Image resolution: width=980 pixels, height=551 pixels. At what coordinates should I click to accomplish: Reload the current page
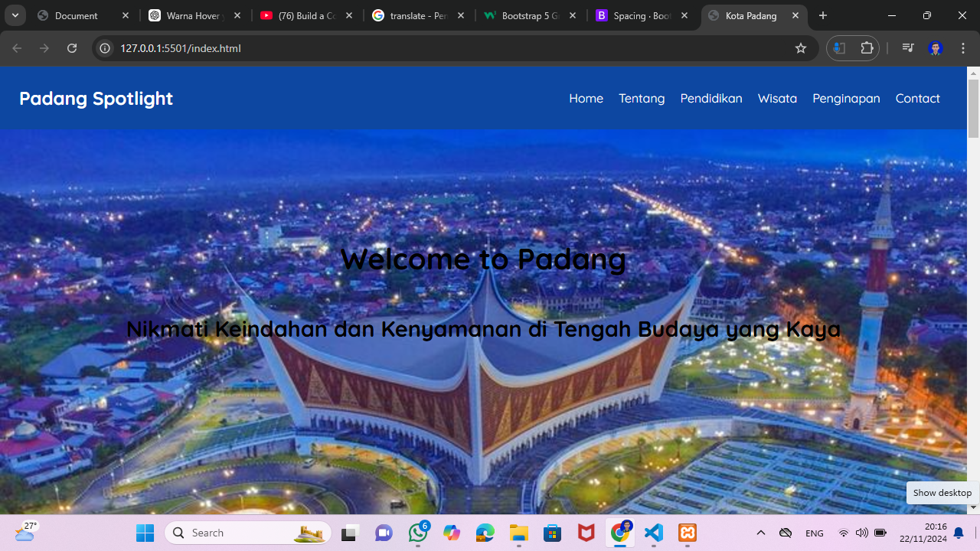point(72,48)
